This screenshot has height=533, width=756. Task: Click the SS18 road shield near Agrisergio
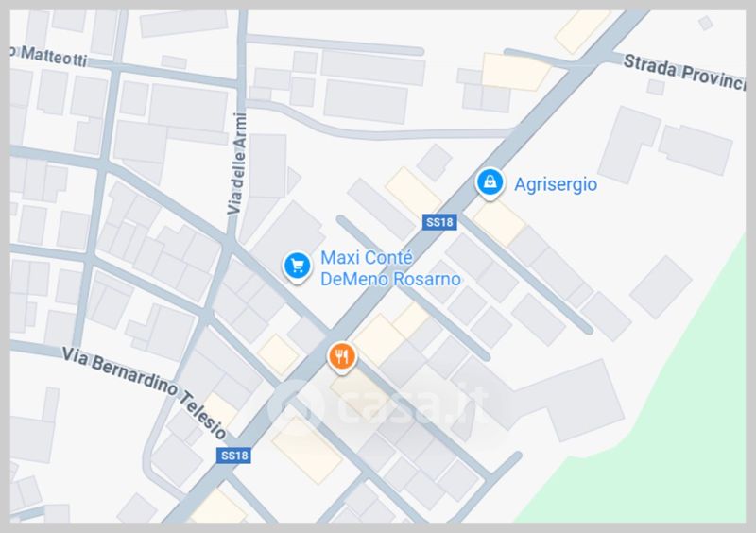point(439,222)
